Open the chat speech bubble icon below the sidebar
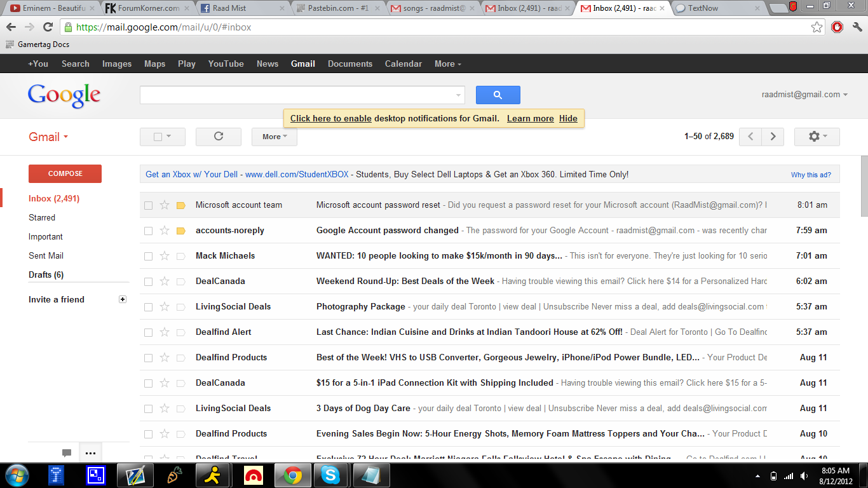Viewport: 868px width, 488px height. [x=67, y=453]
